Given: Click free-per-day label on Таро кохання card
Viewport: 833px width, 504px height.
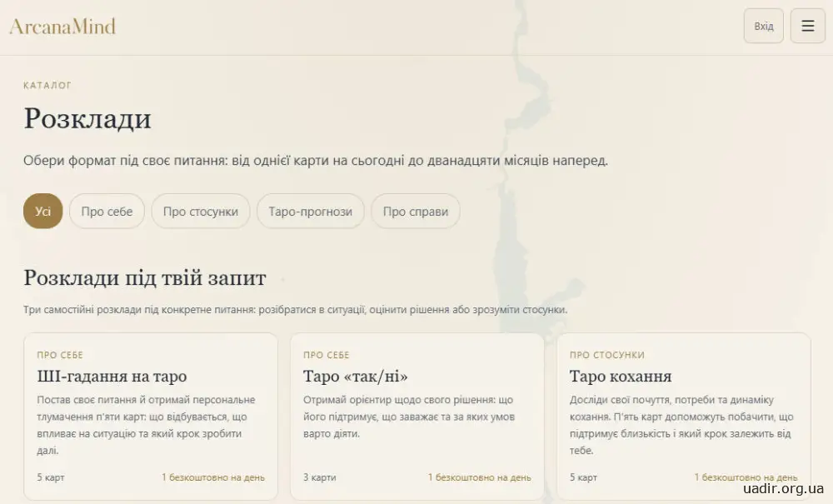Looking at the screenshot, I should [x=746, y=477].
